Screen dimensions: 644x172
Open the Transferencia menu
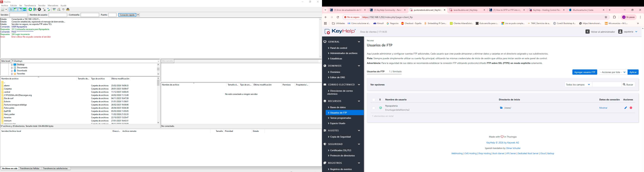coord(30,6)
